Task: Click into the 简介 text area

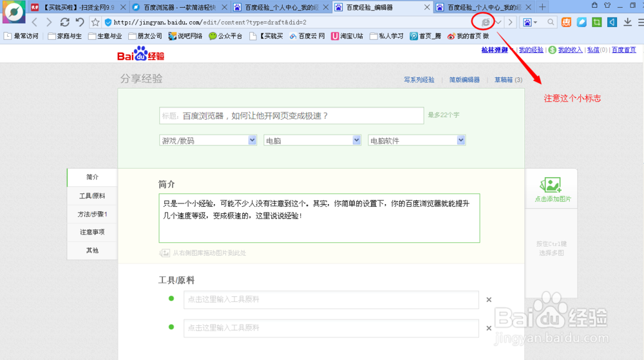Action: [319, 218]
